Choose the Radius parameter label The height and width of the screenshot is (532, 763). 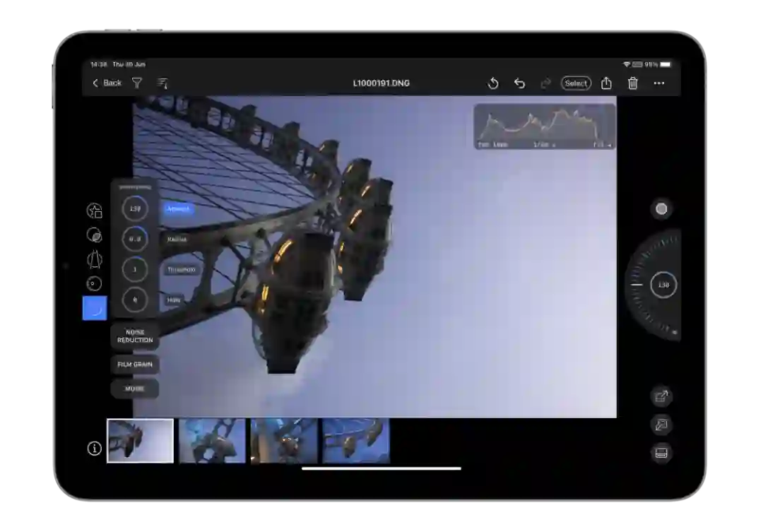coord(177,239)
